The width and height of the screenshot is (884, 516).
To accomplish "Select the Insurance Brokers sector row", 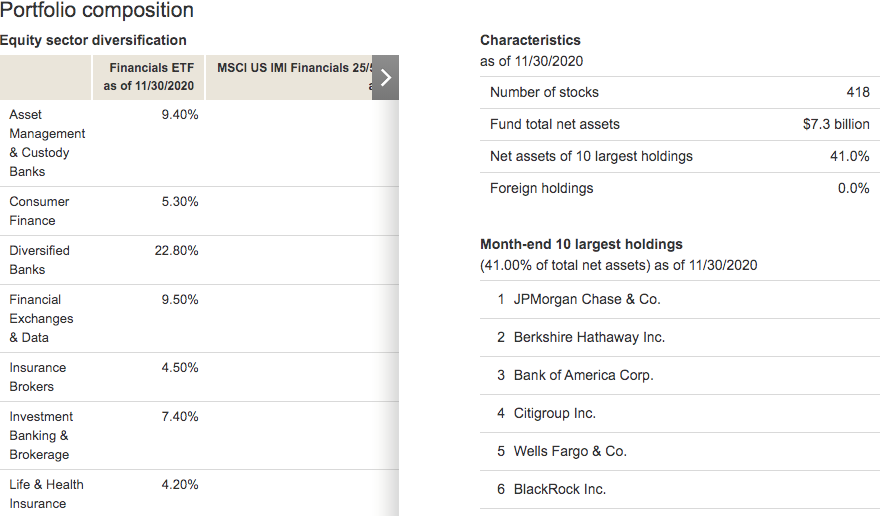I will (x=200, y=377).
